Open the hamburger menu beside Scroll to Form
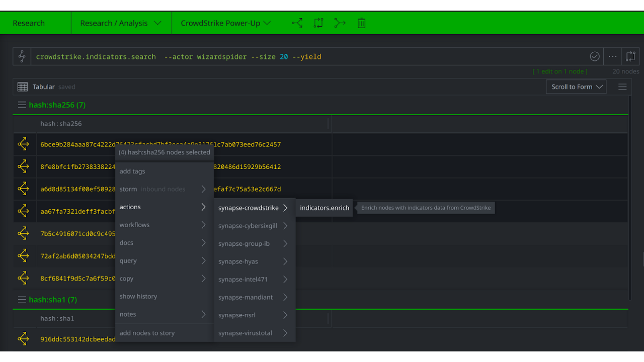Image resolution: width=644 pixels, height=362 pixels. pos(622,87)
